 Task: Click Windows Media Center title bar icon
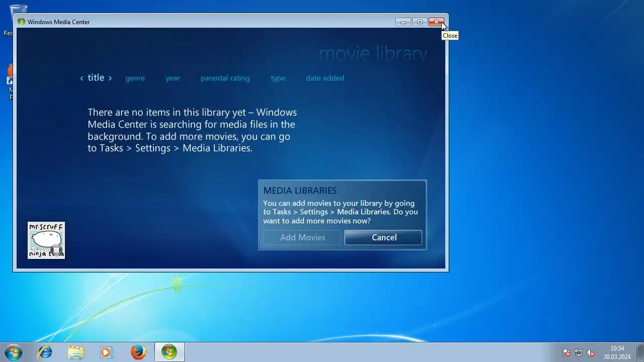21,22
